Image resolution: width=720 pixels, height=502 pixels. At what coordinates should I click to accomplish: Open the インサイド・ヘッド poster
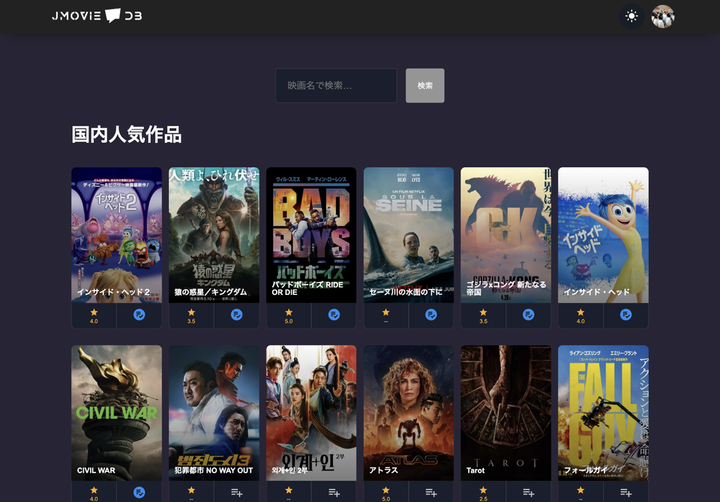(603, 235)
